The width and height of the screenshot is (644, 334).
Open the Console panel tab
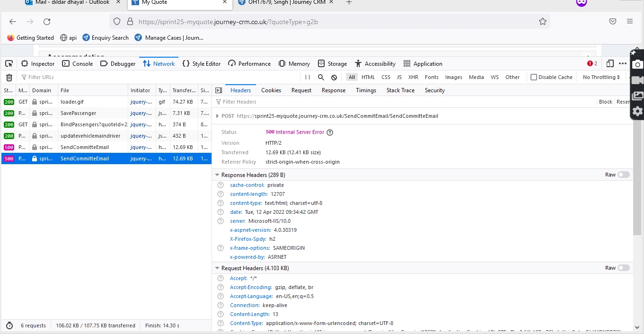point(78,63)
